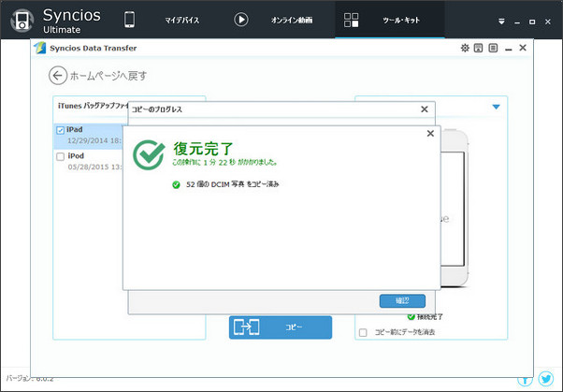This screenshot has height=392, width=563.
Task: Select the iPad backup entry
Action: tap(88, 137)
